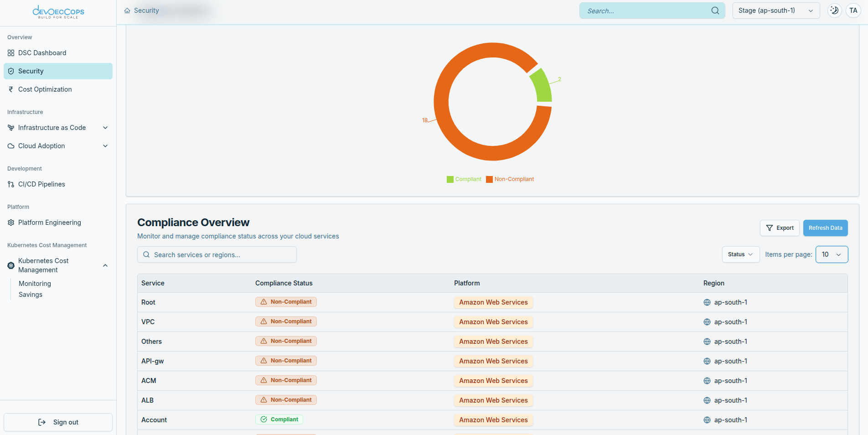Click the home icon in breadcrumb
The height and width of the screenshot is (435, 868).
coord(127,10)
